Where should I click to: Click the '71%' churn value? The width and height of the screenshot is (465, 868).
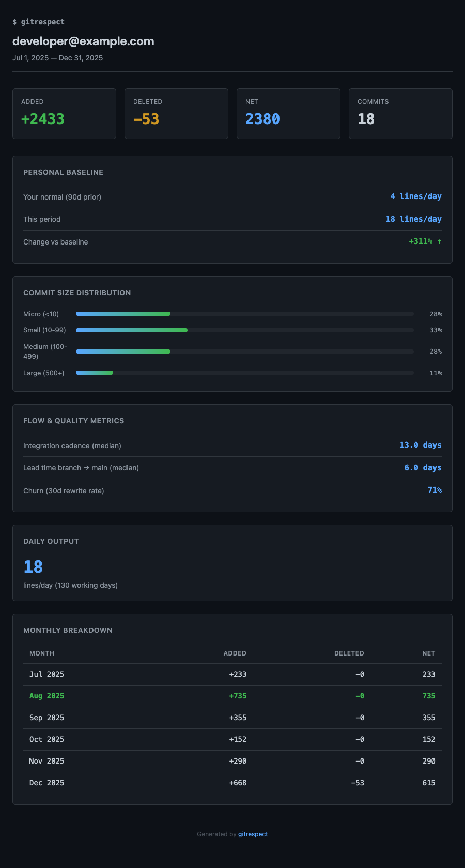[x=435, y=490]
